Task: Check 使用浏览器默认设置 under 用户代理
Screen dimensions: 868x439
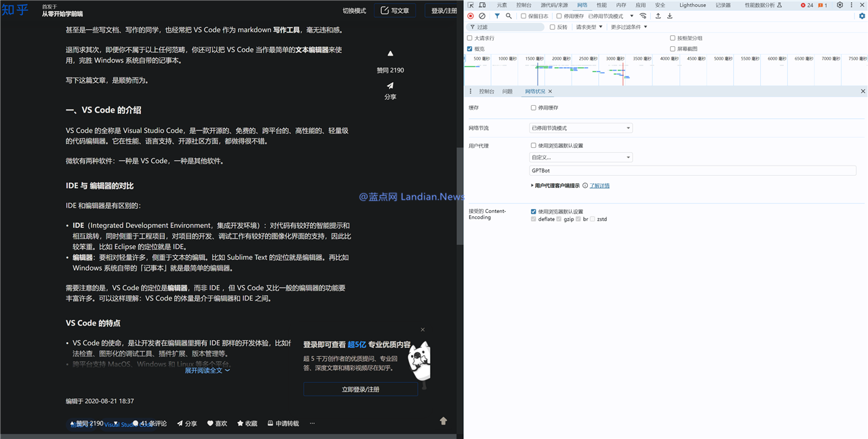Action: tap(534, 145)
